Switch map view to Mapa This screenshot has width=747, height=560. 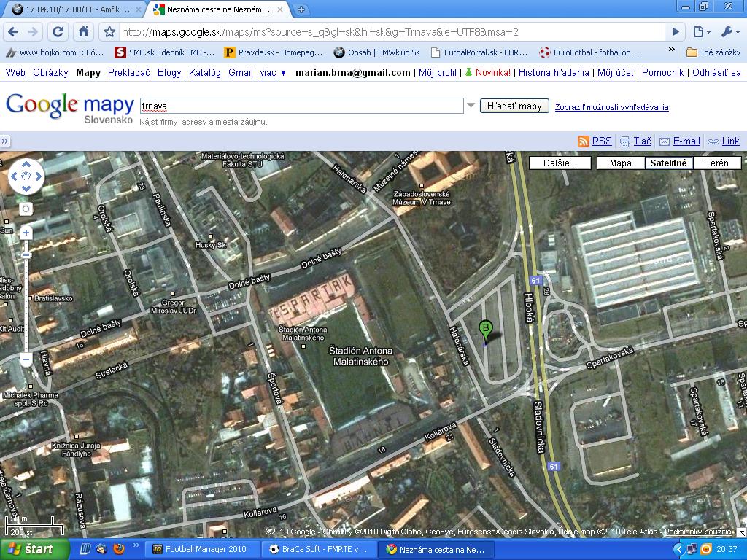[x=620, y=163]
